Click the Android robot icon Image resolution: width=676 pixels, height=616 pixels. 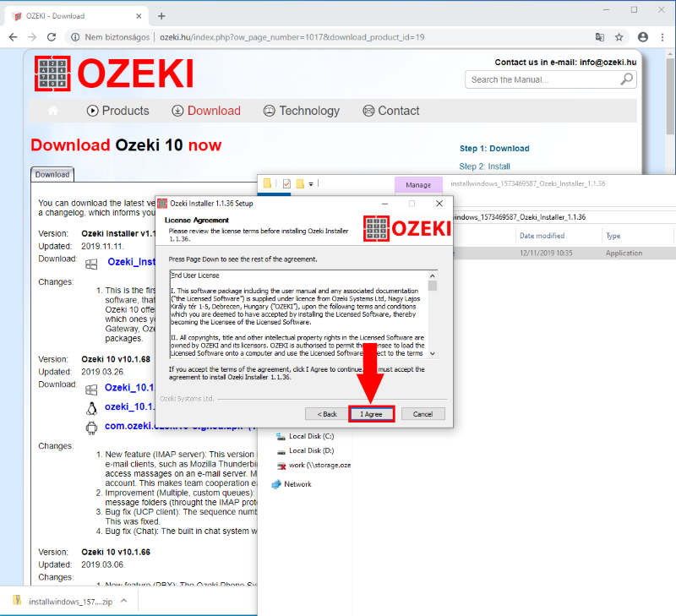tap(91, 428)
